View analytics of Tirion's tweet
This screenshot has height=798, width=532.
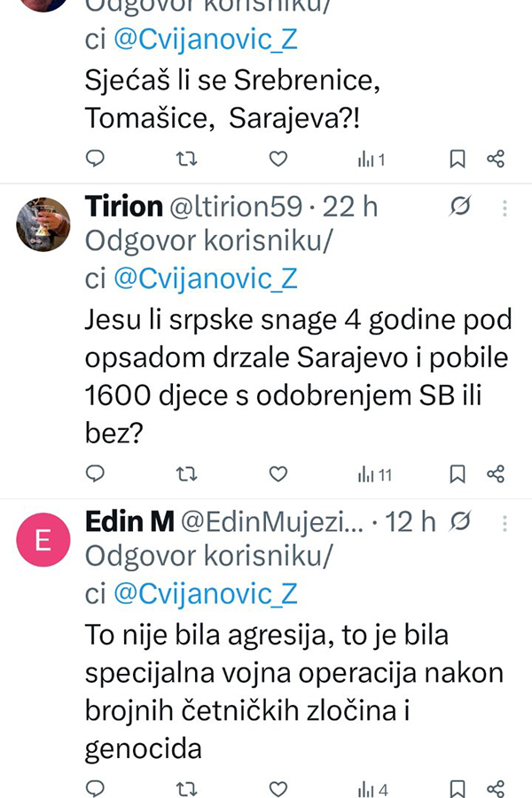374,475
